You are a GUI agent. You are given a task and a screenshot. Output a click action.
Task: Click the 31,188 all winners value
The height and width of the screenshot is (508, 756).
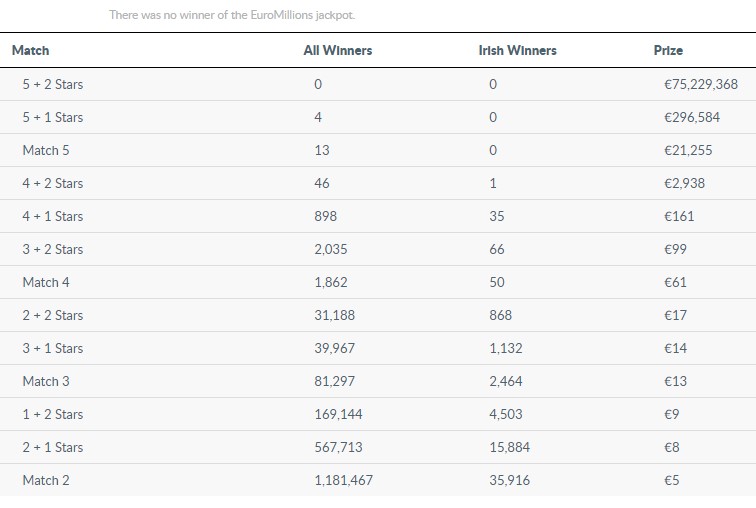click(334, 316)
